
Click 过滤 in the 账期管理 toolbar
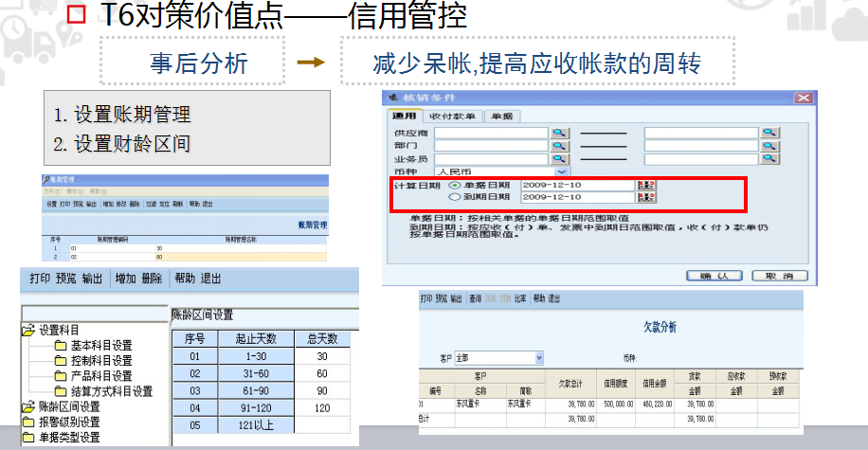coord(151,205)
